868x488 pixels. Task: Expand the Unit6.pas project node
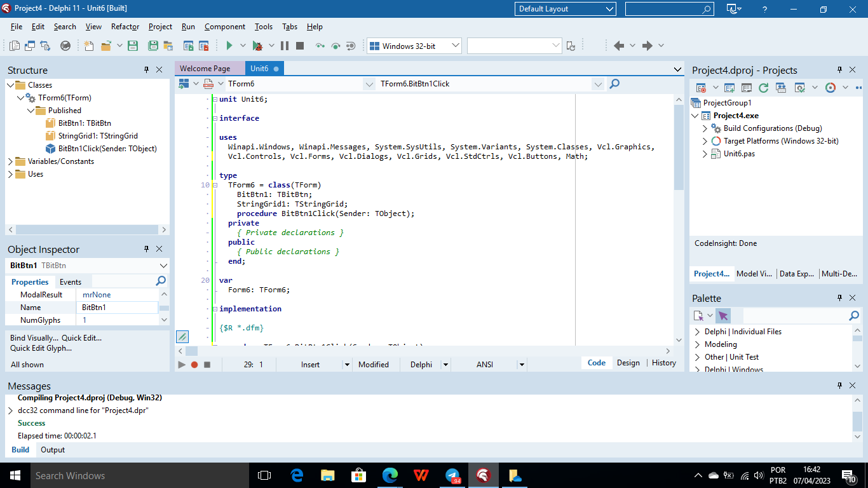pos(705,154)
